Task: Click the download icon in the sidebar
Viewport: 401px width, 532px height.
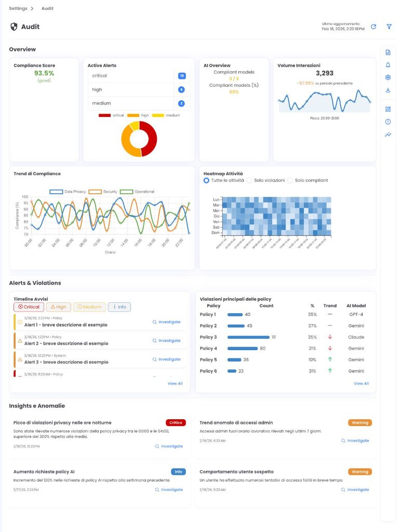Action: pos(388,90)
